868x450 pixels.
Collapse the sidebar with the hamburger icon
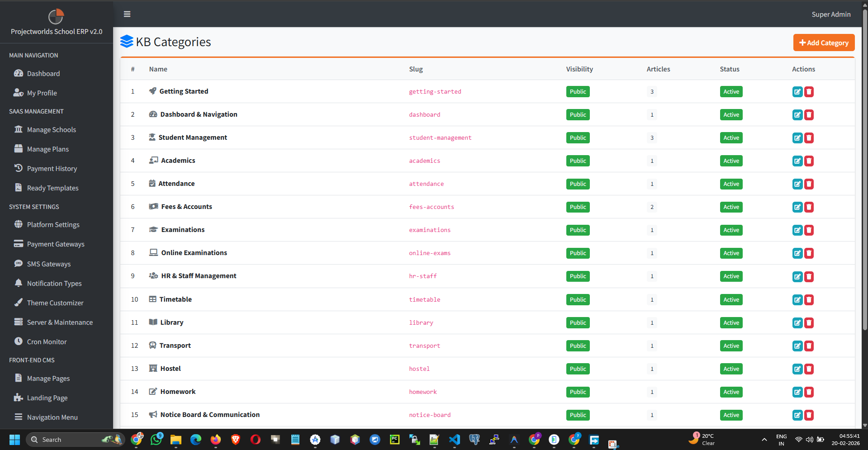pos(127,14)
